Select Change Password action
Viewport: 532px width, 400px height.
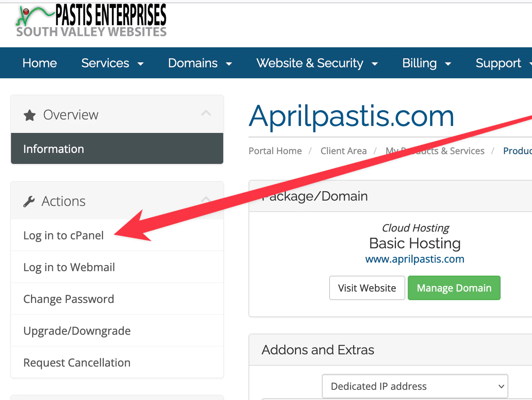[68, 299]
